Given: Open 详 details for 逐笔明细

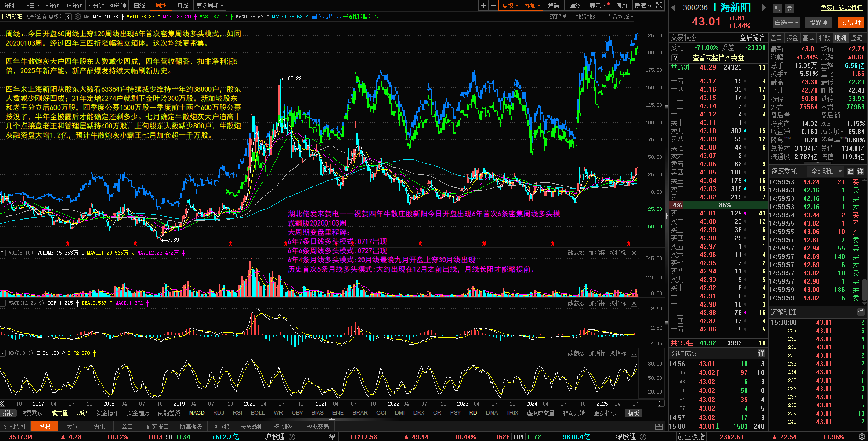Looking at the screenshot, I should pos(861,312).
